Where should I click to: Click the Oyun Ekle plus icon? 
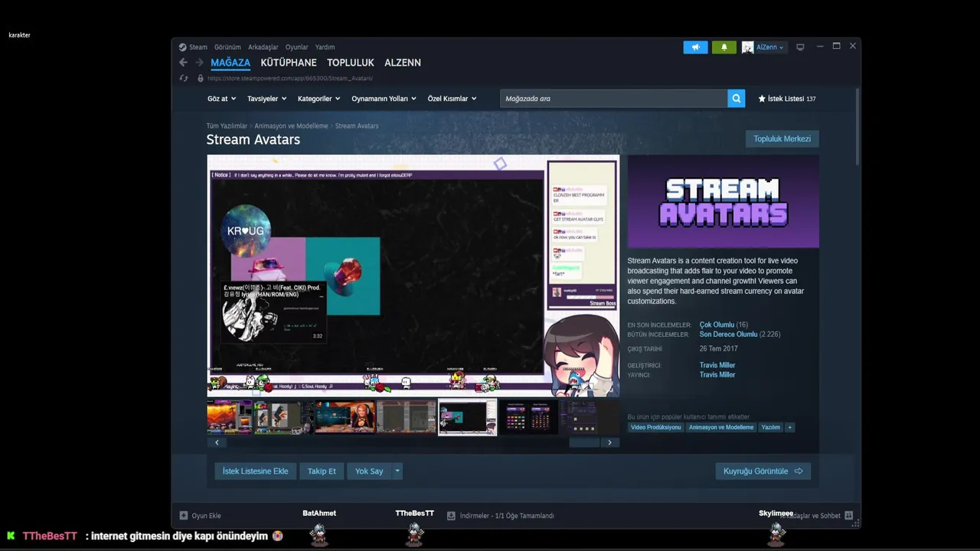tap(184, 516)
